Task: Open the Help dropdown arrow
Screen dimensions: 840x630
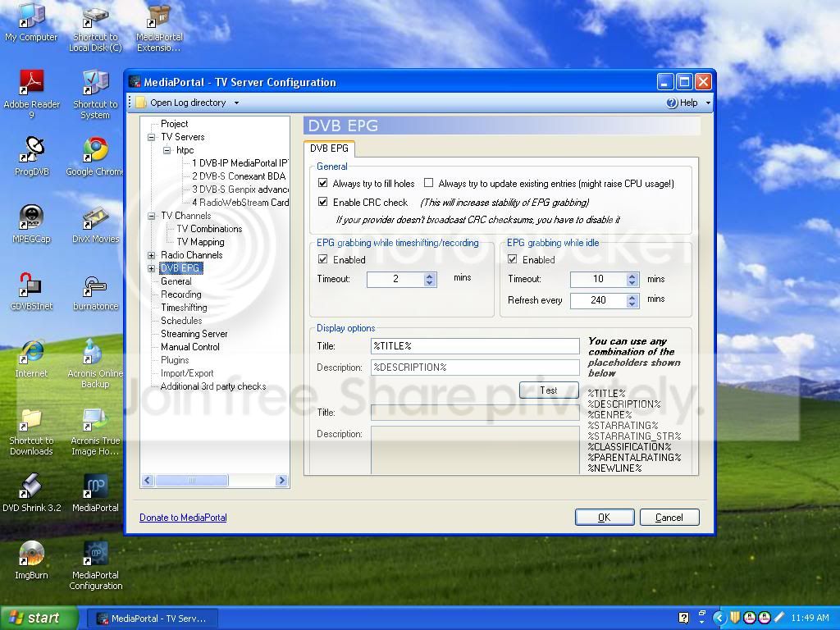Action: point(708,103)
